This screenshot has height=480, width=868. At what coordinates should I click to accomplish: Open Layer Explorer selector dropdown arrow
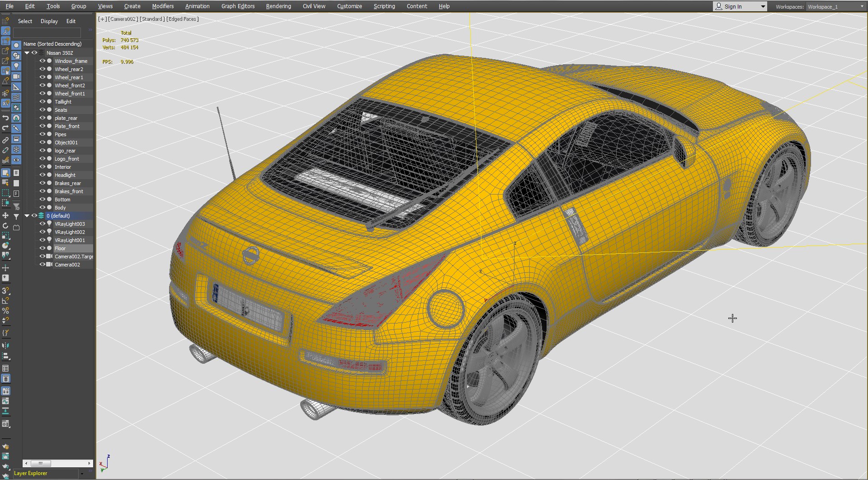tap(82, 474)
